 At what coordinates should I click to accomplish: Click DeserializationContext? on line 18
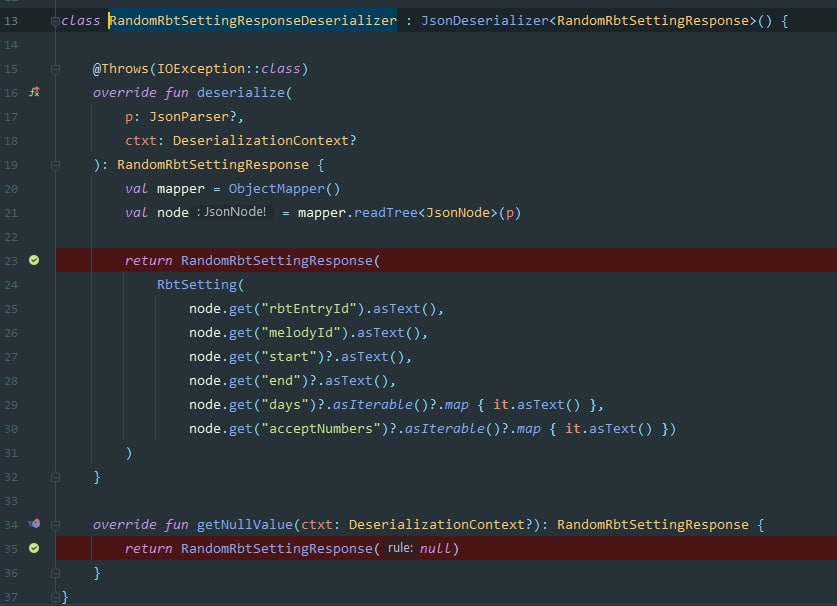[264, 141]
